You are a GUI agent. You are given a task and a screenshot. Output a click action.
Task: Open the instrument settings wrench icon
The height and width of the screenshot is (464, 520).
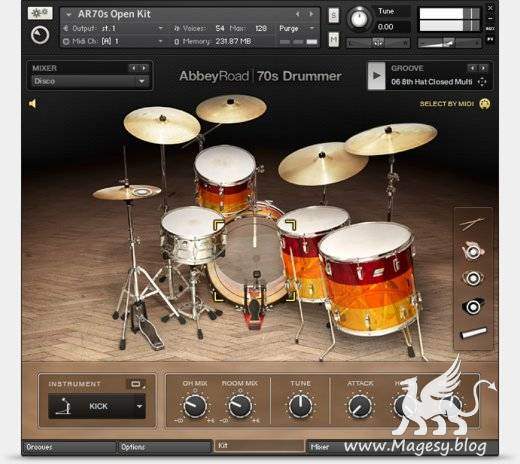(x=40, y=13)
